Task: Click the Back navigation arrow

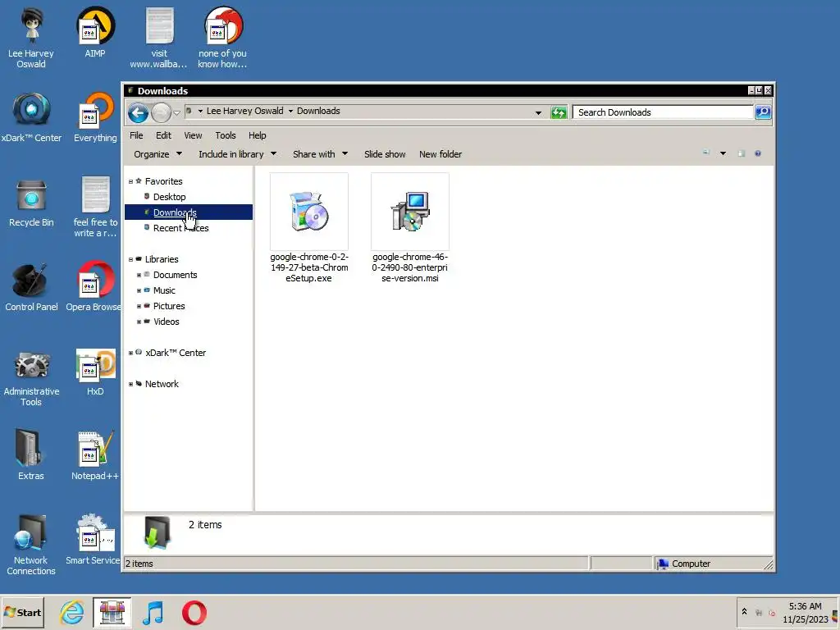Action: [138, 113]
